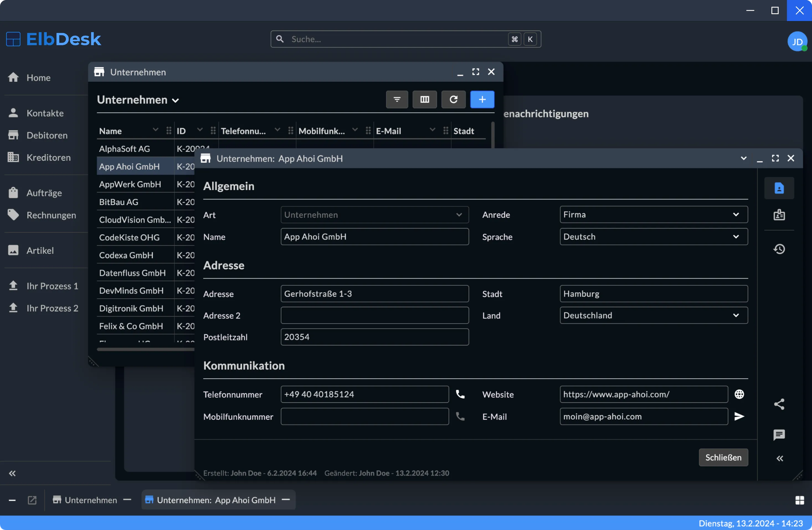Image resolution: width=812 pixels, height=530 pixels.
Task: Open the Sprache dropdown set to Deutsch
Action: (736, 237)
